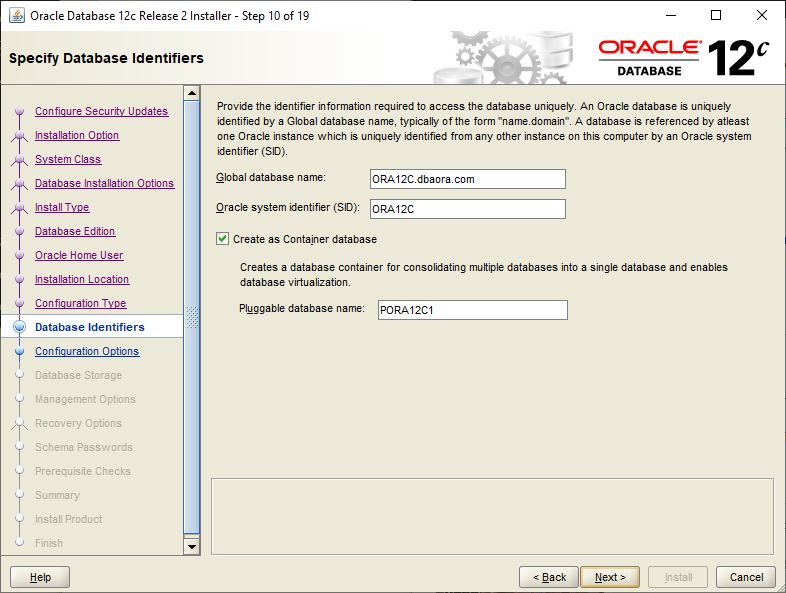
Task: Maximize the installer window
Action: [x=716, y=16]
